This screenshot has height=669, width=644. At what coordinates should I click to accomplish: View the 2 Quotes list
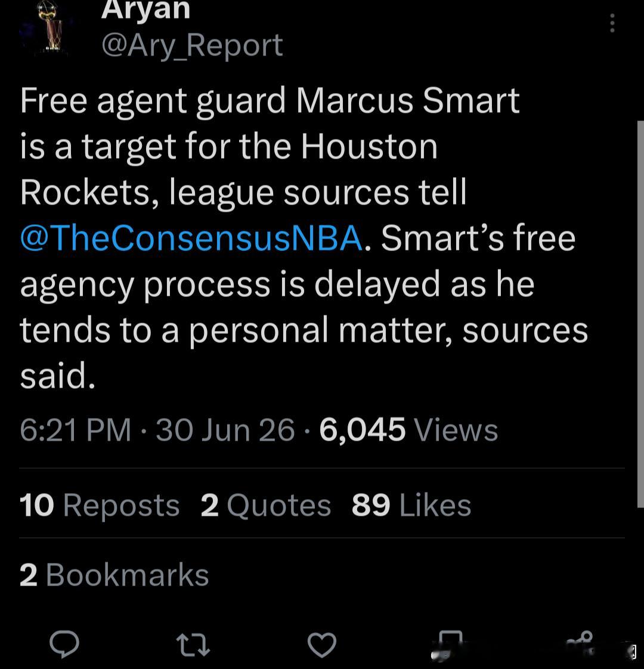click(x=266, y=505)
